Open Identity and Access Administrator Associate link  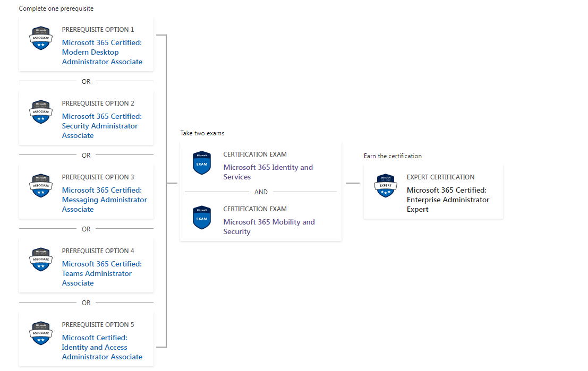tap(102, 348)
